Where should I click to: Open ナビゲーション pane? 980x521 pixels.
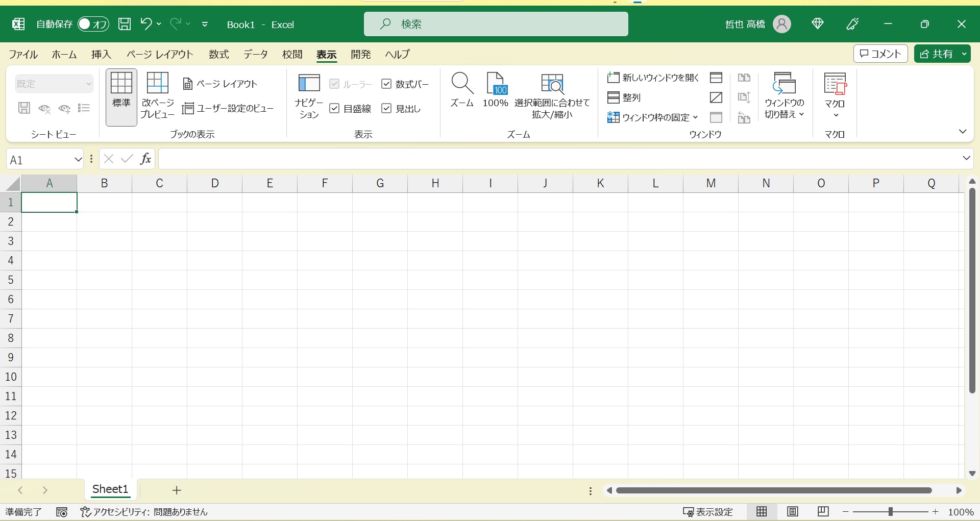pyautogui.click(x=309, y=97)
